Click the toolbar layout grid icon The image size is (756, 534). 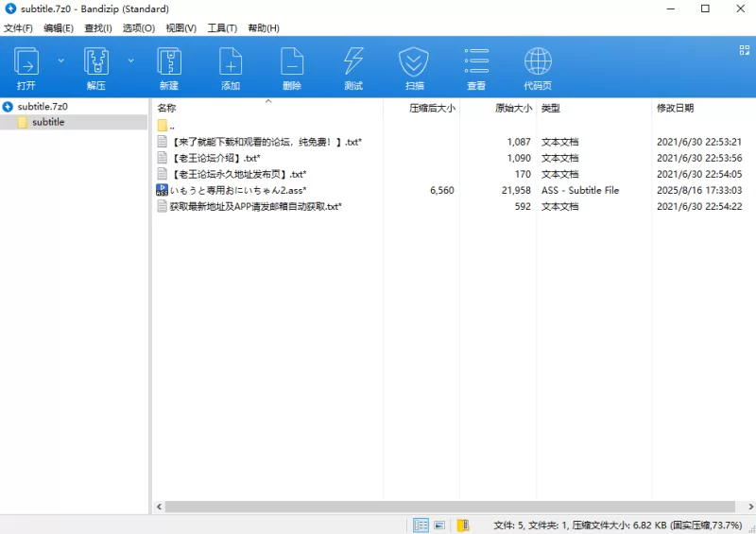pos(745,50)
